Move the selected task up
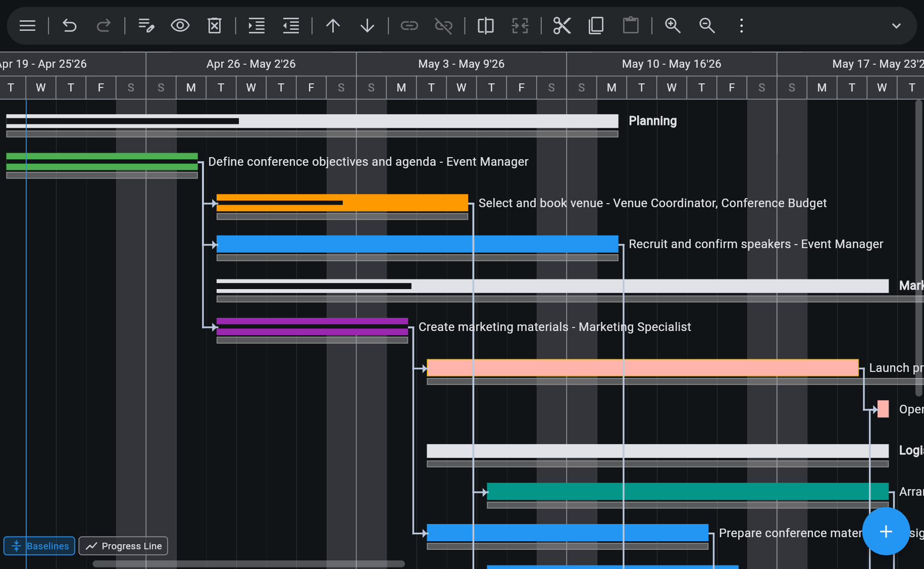This screenshot has width=924, height=569. tap(333, 25)
